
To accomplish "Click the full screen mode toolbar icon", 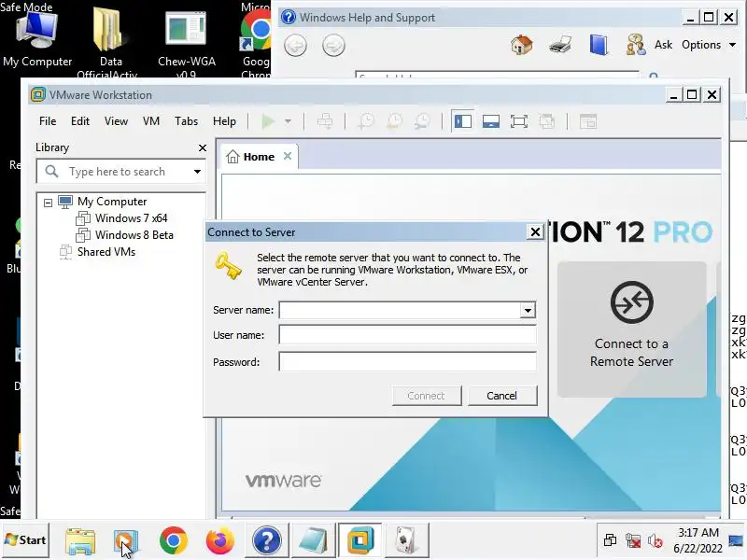I will [x=519, y=121].
